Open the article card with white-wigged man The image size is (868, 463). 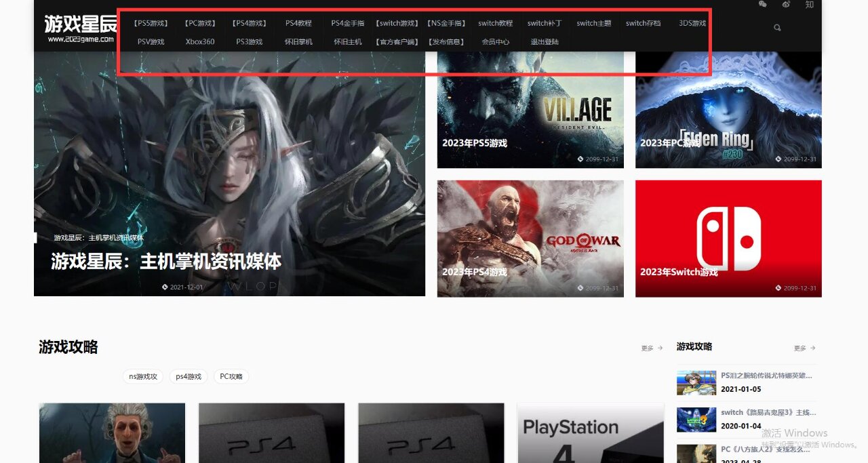(x=112, y=433)
